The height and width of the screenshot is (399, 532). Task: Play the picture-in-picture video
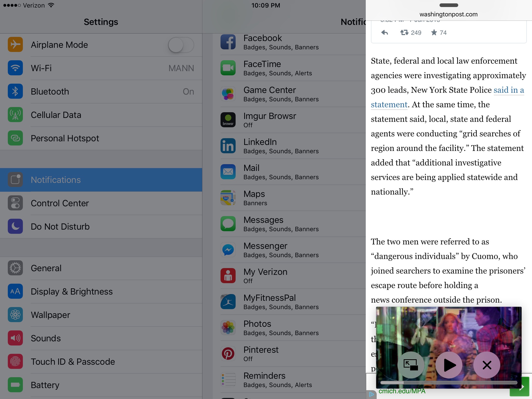[x=449, y=365]
